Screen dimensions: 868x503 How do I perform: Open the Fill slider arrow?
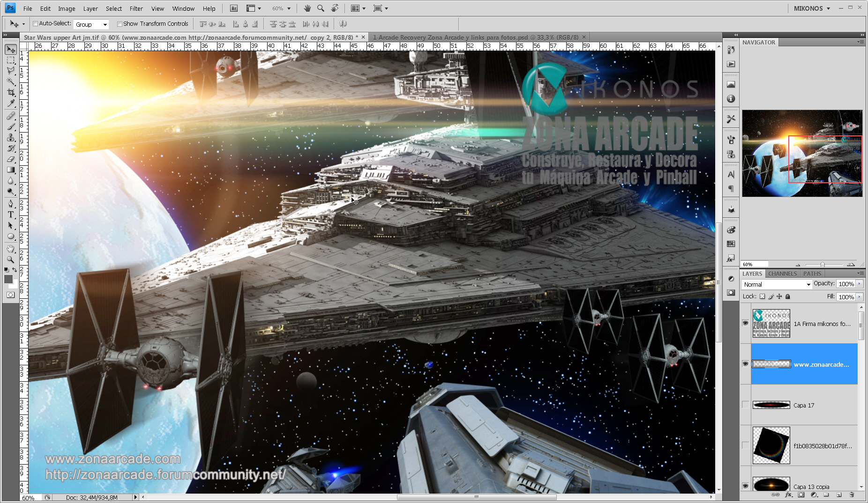tap(860, 297)
